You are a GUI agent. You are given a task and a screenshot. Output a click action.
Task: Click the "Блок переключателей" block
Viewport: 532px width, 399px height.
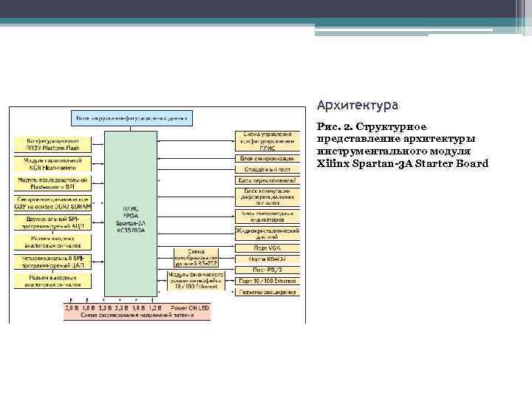(267, 180)
